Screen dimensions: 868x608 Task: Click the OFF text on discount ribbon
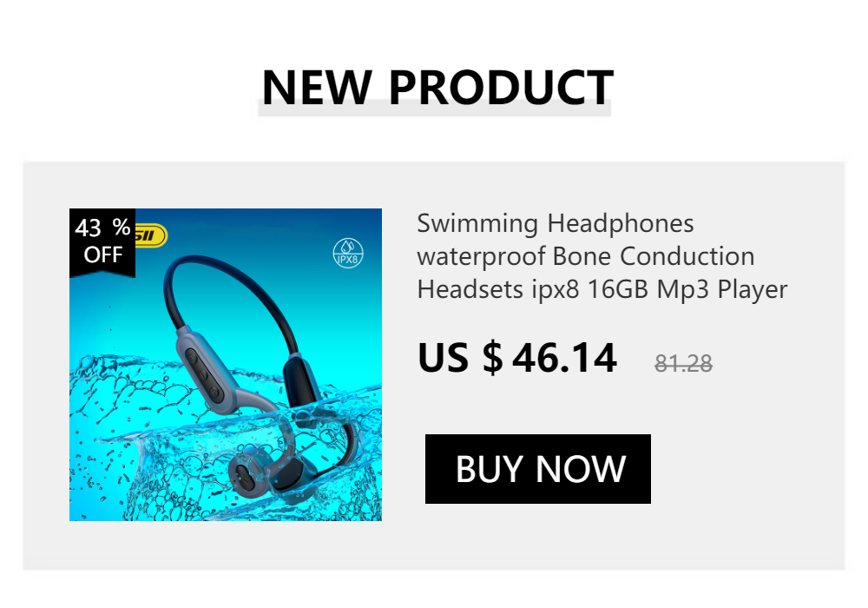(103, 254)
